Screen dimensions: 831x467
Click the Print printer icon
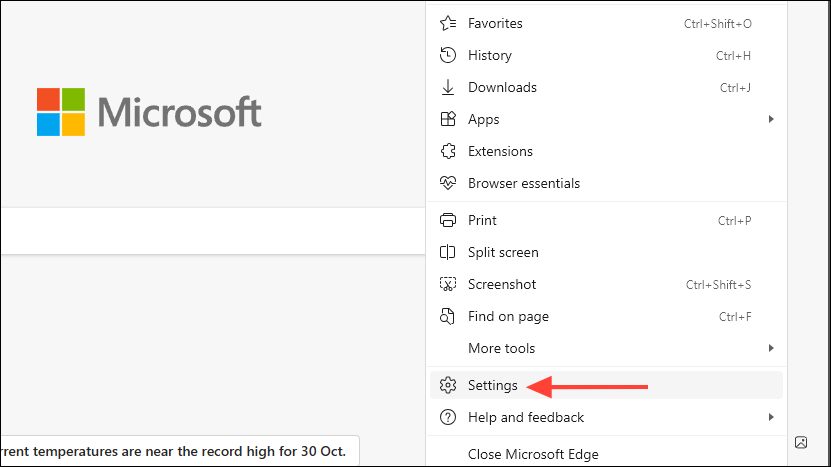click(x=448, y=220)
